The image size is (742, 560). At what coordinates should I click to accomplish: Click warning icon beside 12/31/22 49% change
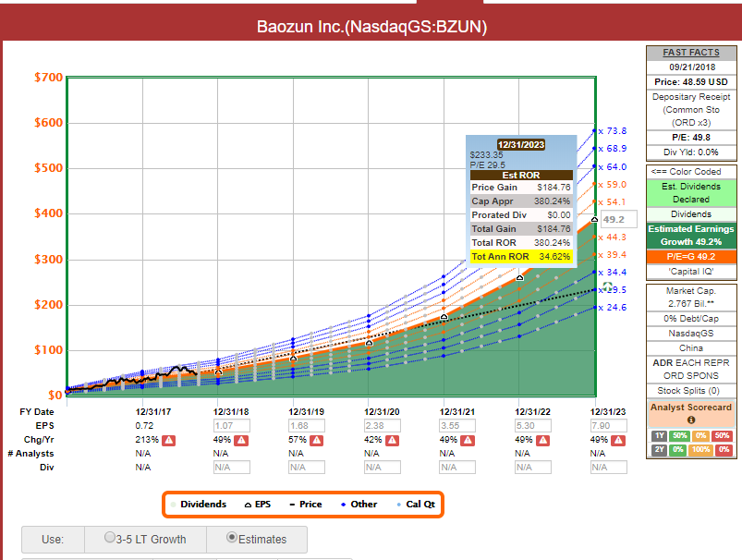tap(542, 440)
